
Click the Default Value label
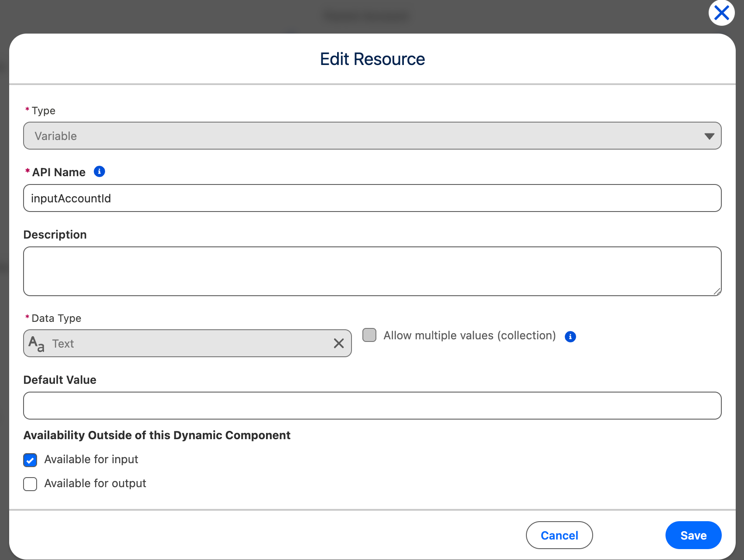pyautogui.click(x=60, y=380)
